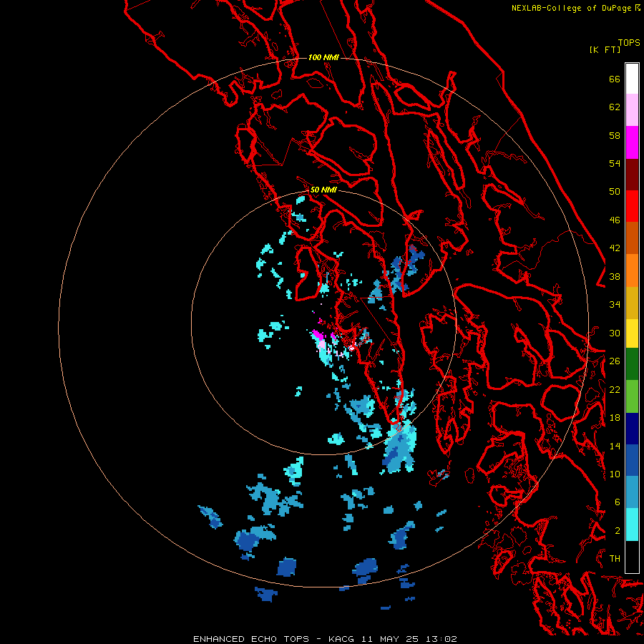Viewport: 644px width, 644px height.
Task: Click the legend value 46
Action: (x=615, y=220)
